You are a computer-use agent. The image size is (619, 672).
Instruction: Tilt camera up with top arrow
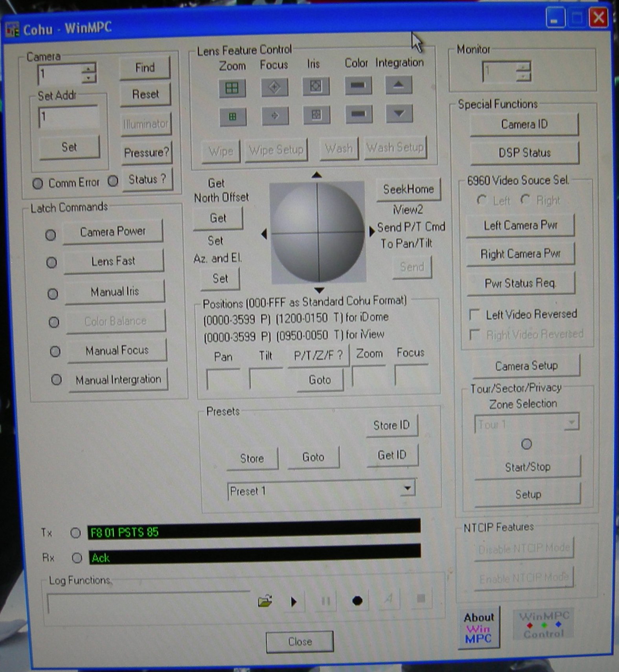(317, 175)
